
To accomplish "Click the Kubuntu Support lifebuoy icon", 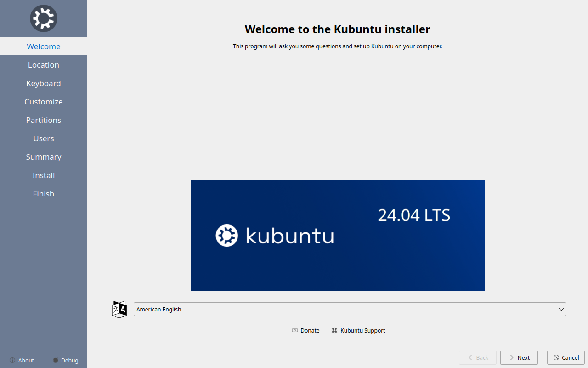I will pyautogui.click(x=334, y=330).
